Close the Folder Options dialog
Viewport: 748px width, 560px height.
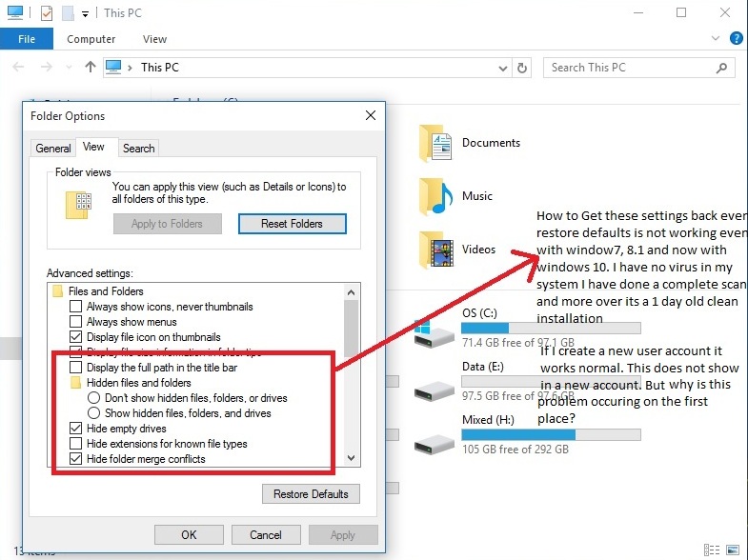(370, 115)
